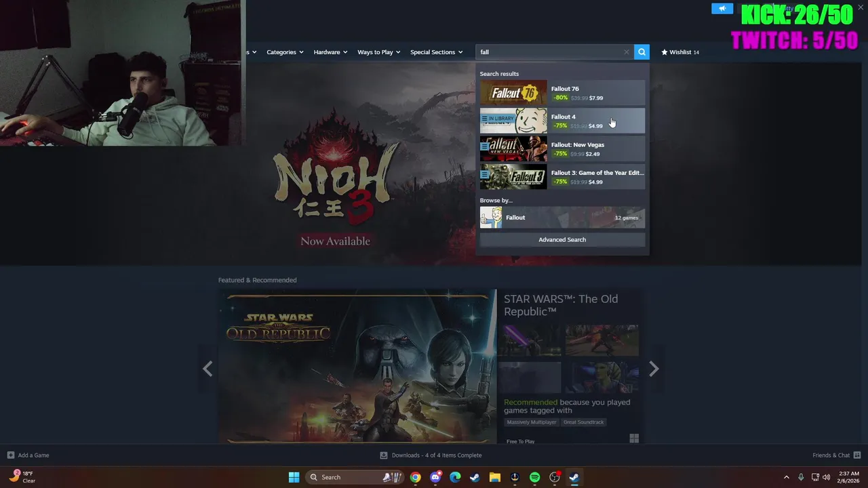This screenshot has width=868, height=488.
Task: Click the Advanced Search button
Action: pos(562,239)
